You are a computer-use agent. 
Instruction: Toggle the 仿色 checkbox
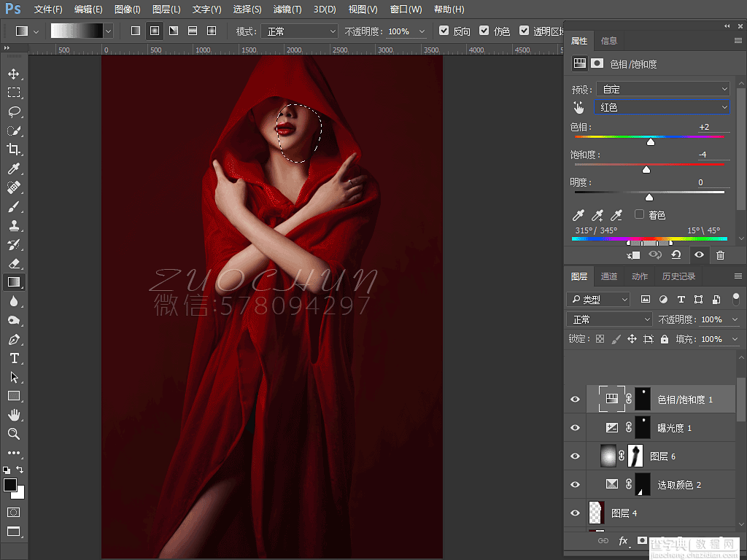(x=484, y=31)
